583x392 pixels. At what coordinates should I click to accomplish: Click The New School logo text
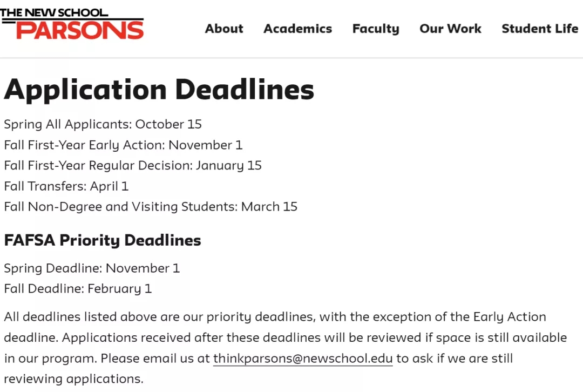point(54,12)
